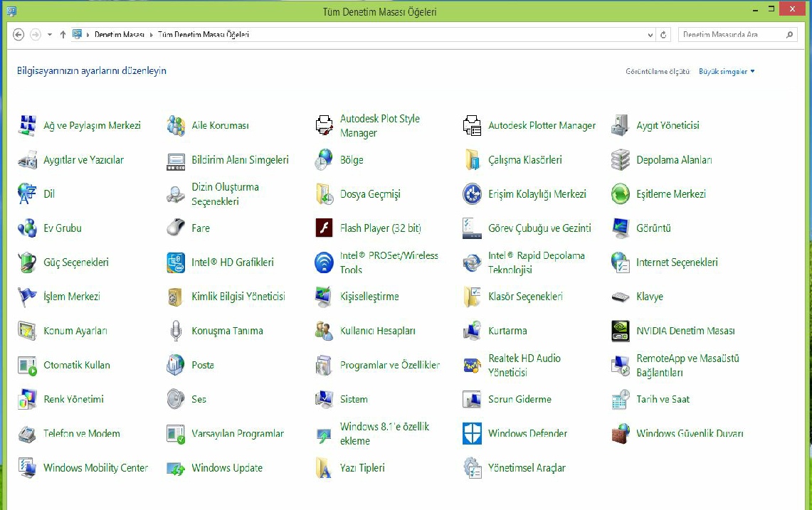Click the Ev Grubu icon

point(27,228)
